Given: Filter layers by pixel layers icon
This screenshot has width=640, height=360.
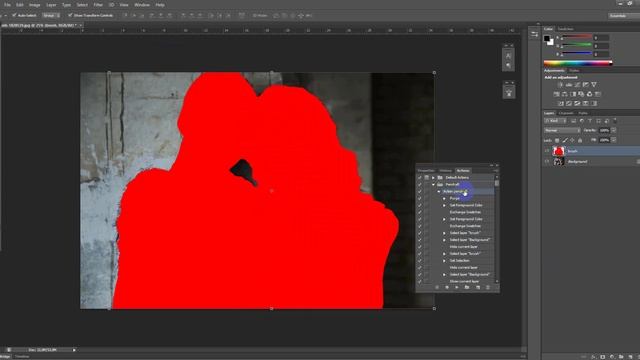Looking at the screenshot, I should click(x=573, y=121).
